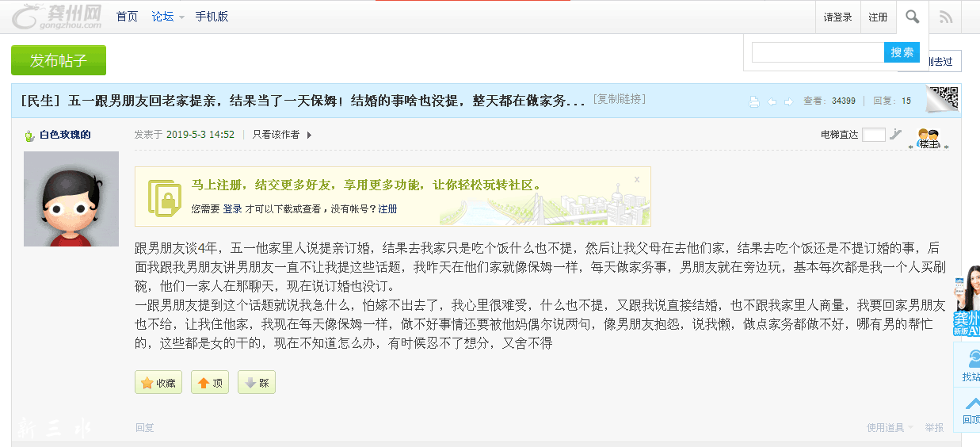Click the 搜索 button

(x=902, y=52)
